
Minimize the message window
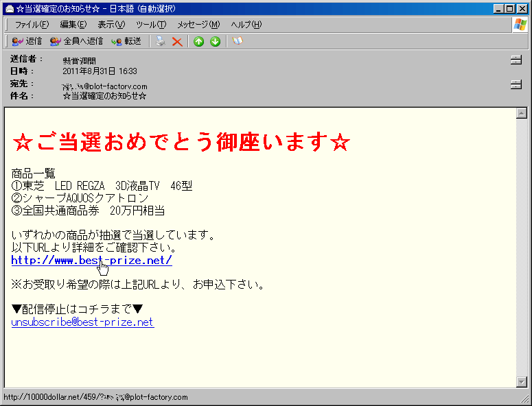click(498, 9)
